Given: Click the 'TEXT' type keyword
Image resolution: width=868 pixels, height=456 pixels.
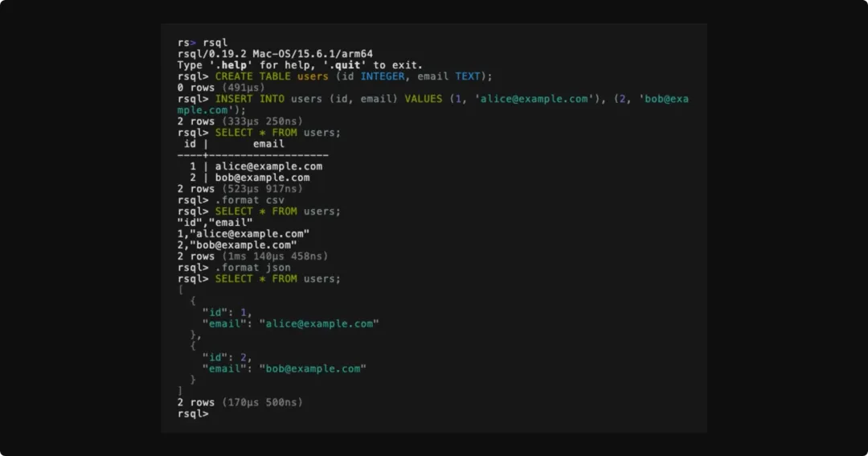Looking at the screenshot, I should tap(468, 76).
